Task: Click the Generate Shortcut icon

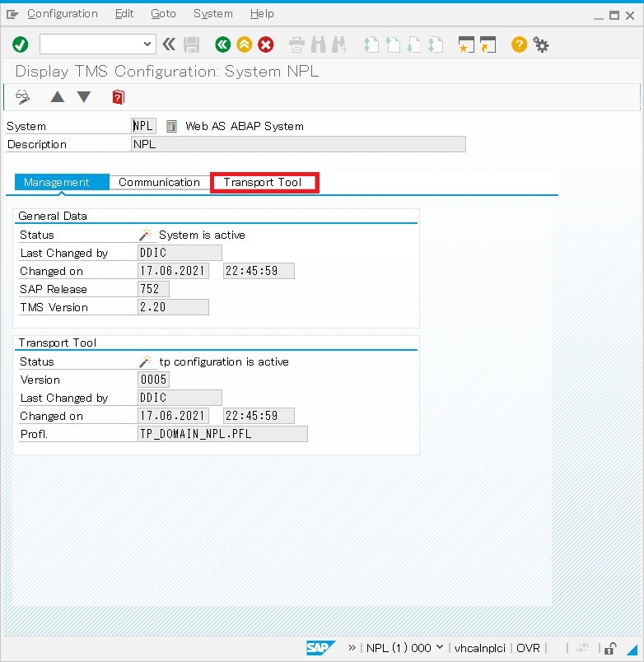Action: click(488, 44)
